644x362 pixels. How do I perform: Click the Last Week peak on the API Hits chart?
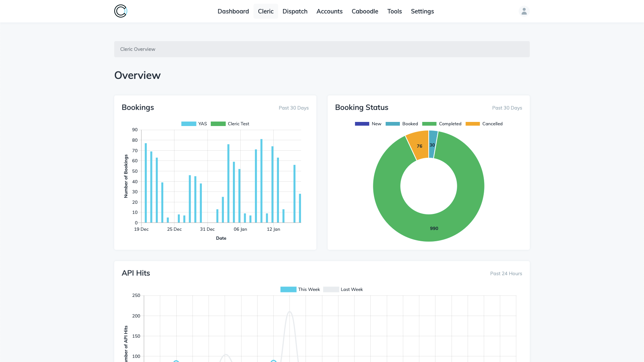[x=289, y=312]
